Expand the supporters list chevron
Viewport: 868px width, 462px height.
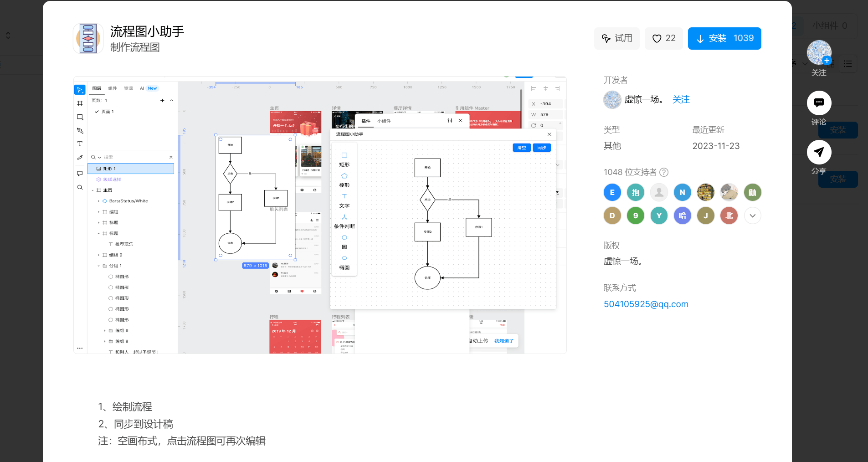pyautogui.click(x=752, y=216)
